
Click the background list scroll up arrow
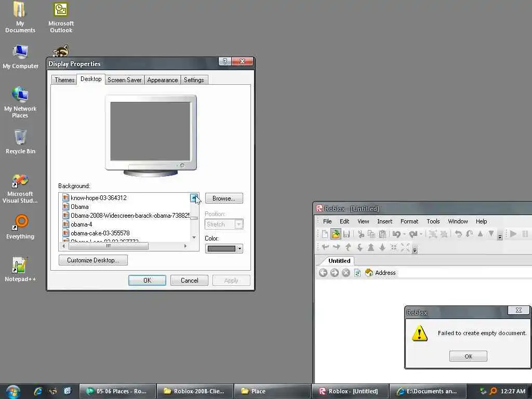[194, 197]
